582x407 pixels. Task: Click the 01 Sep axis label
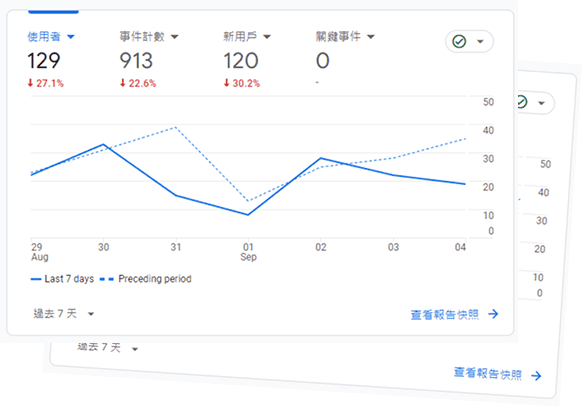click(x=248, y=252)
